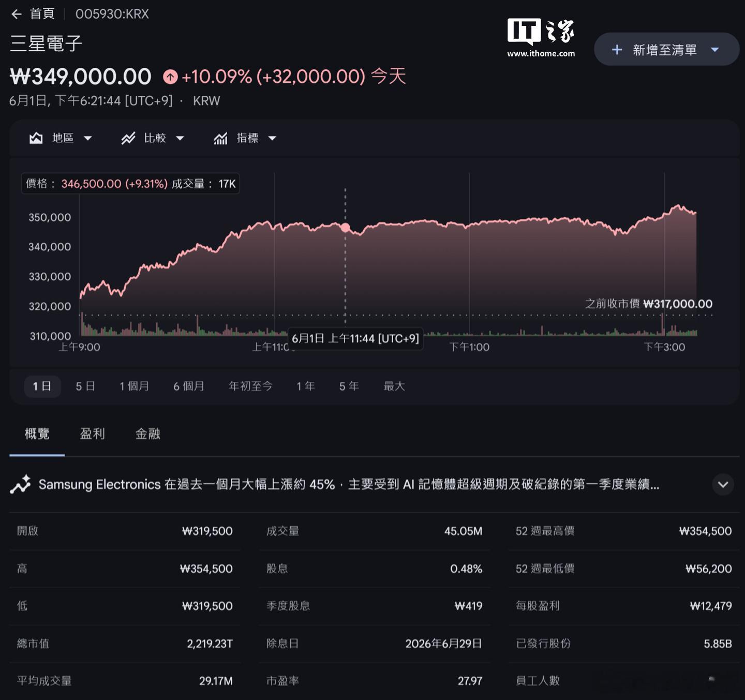Click the 總市值 value 2,219.23T

pos(210,644)
